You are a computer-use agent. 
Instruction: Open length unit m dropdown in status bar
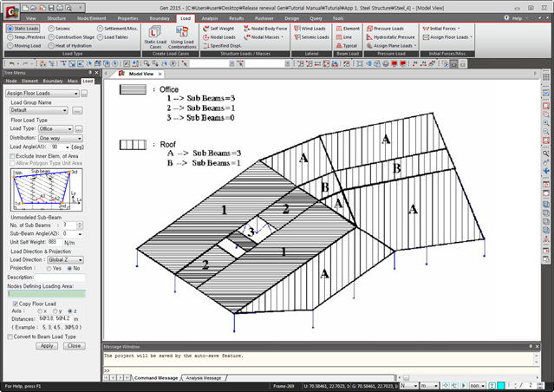click(x=430, y=386)
